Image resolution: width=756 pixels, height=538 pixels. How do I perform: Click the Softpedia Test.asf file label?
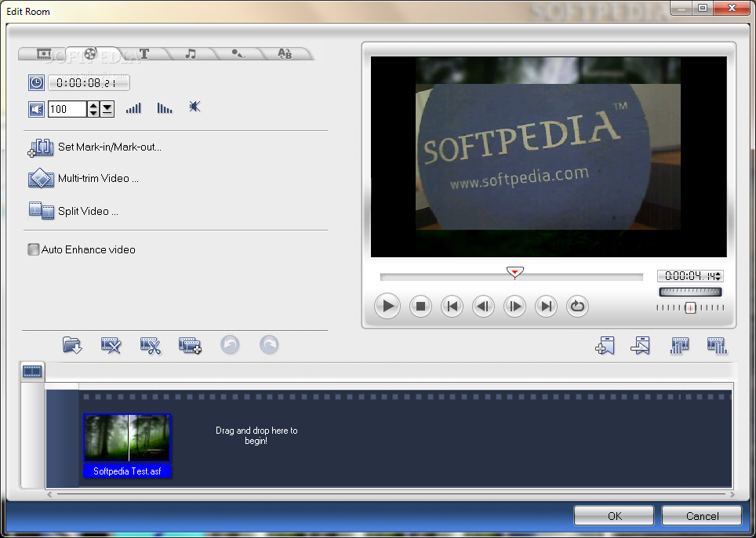click(127, 471)
